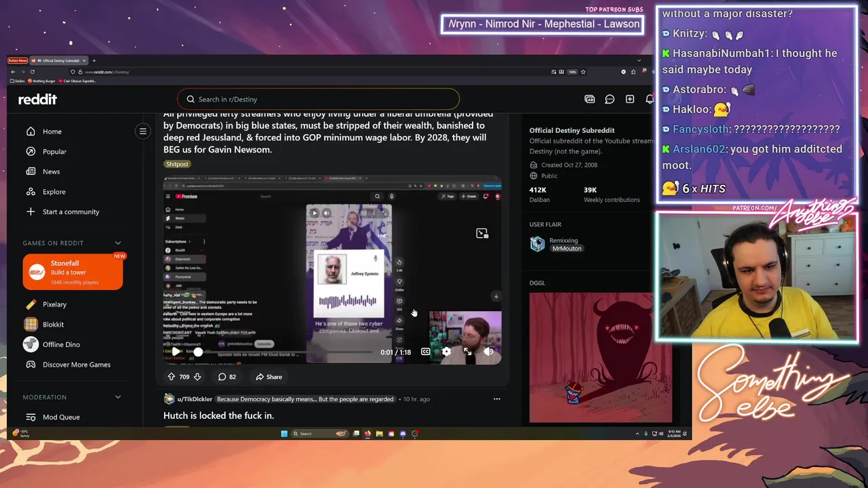The image size is (868, 488).
Task: Collapse sidebar with the hamburger button
Action: pos(142,131)
